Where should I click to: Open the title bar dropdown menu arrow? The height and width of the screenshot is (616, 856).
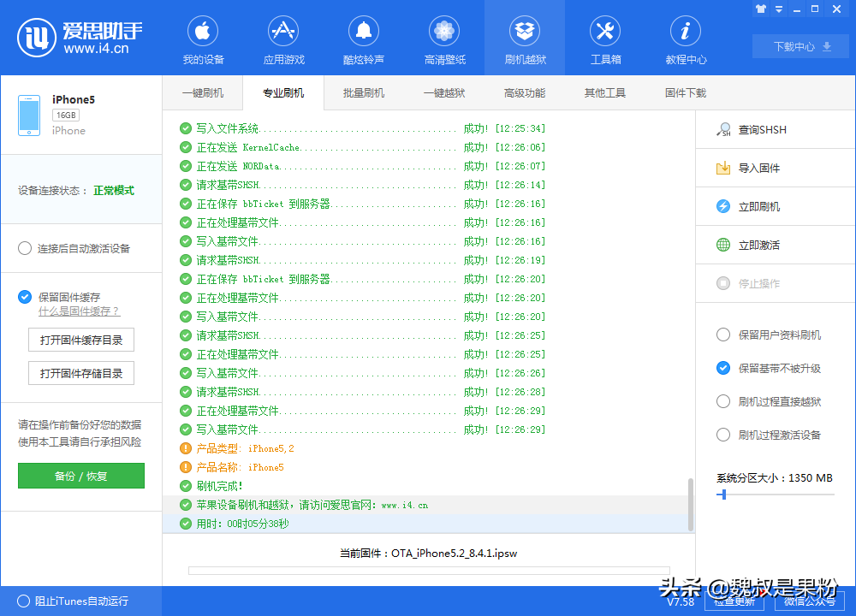pyautogui.click(x=779, y=9)
